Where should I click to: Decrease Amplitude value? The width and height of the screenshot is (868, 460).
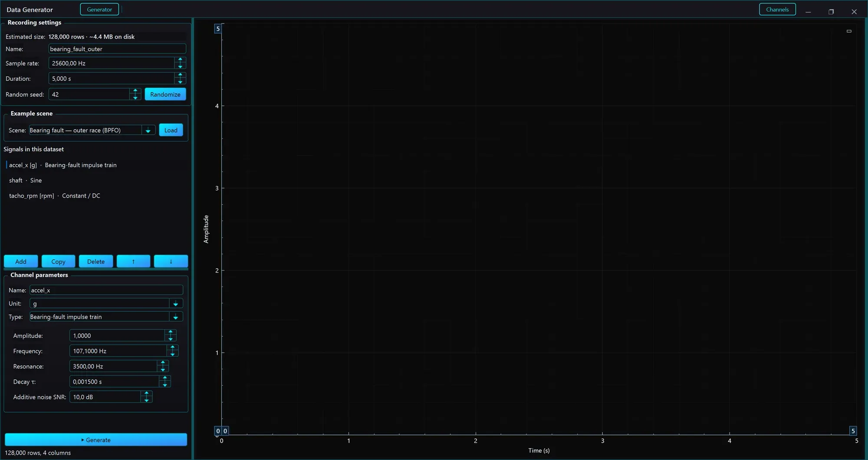pyautogui.click(x=171, y=339)
